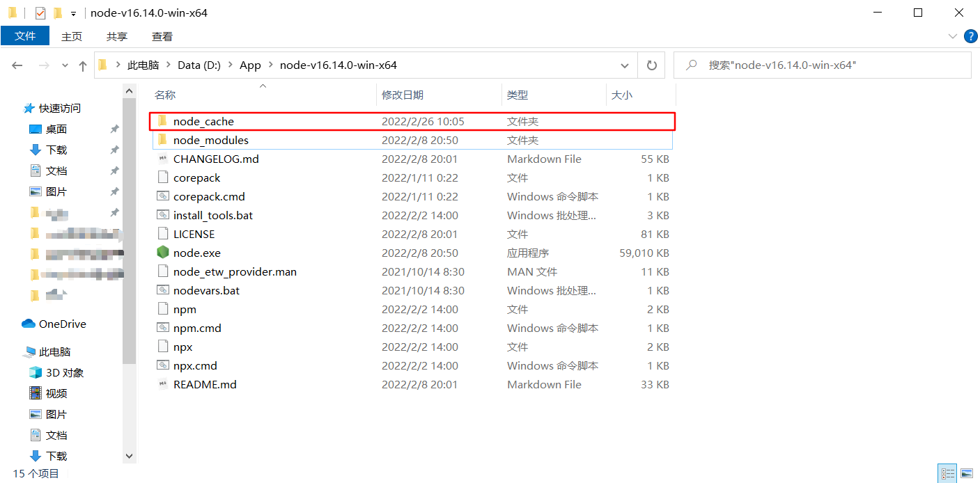The image size is (980, 483).
Task: Open pinned 下载 in quick access
Action: (48, 150)
